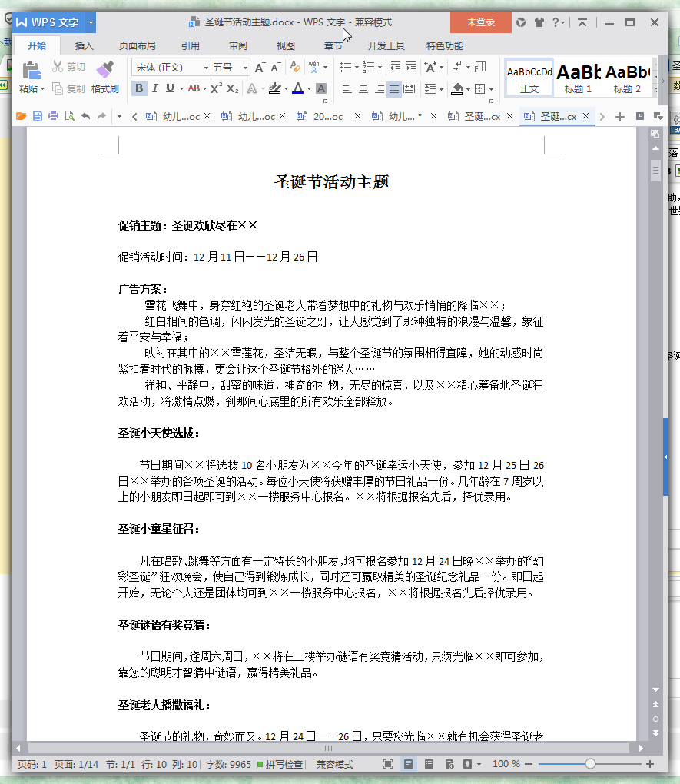Toggle strikethrough formatting
Viewport: 680px width, 784px height.
coord(194,88)
